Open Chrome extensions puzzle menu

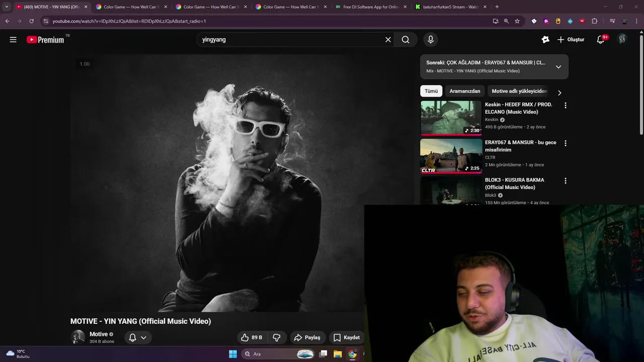(595, 21)
